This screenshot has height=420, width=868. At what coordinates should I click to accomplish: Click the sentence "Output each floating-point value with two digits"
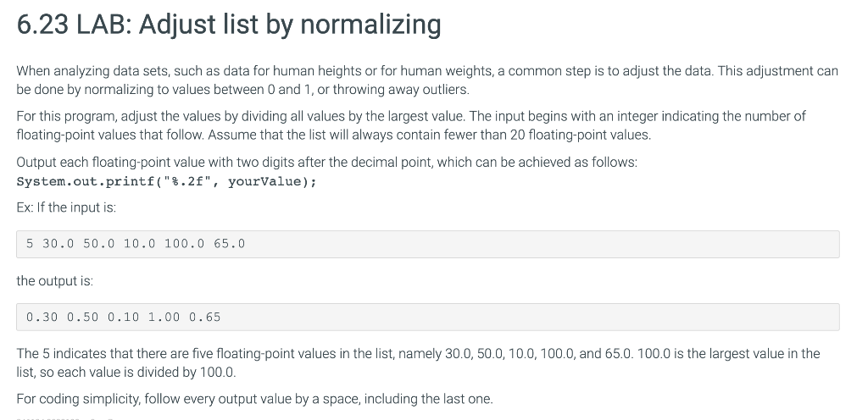pyautogui.click(x=326, y=163)
